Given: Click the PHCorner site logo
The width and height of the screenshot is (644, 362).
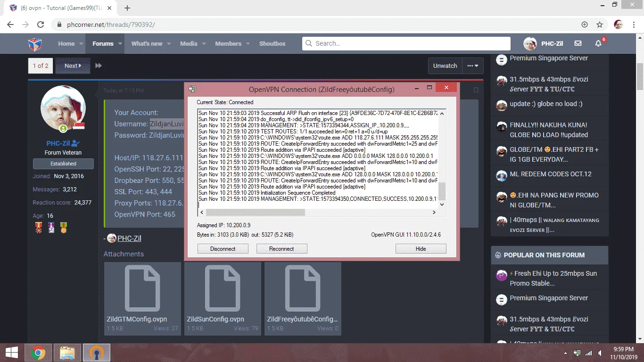Looking at the screenshot, I should click(35, 44).
